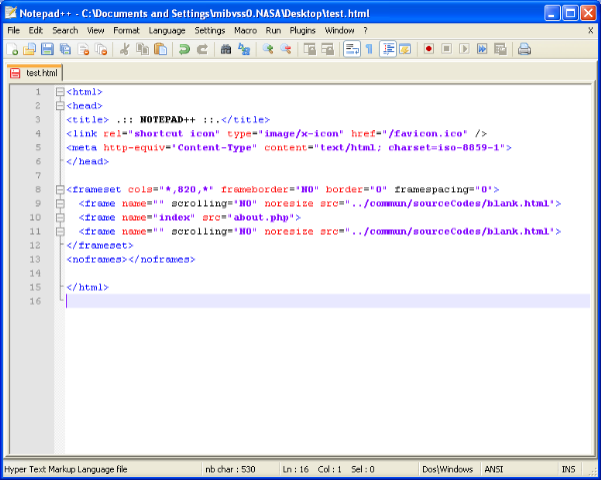
Task: Click the </frameset> tag on line 12
Action: pos(100,245)
